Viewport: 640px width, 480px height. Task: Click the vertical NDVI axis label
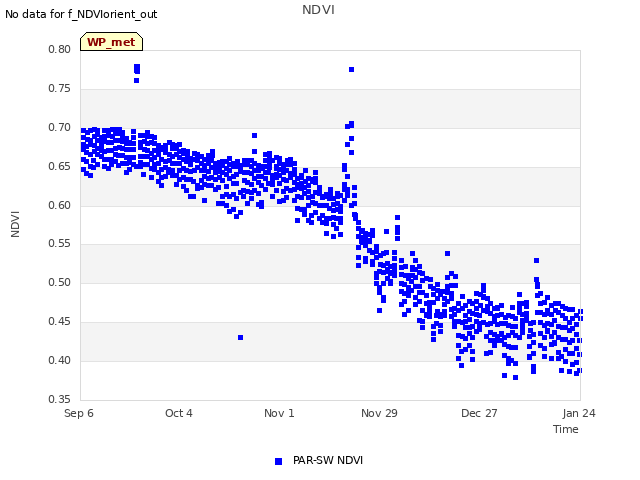tap(15, 224)
